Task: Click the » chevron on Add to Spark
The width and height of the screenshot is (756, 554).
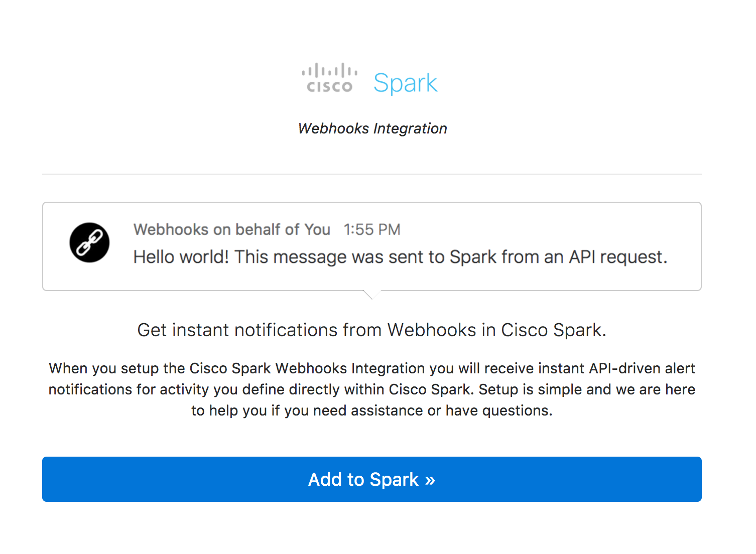Action: click(430, 480)
